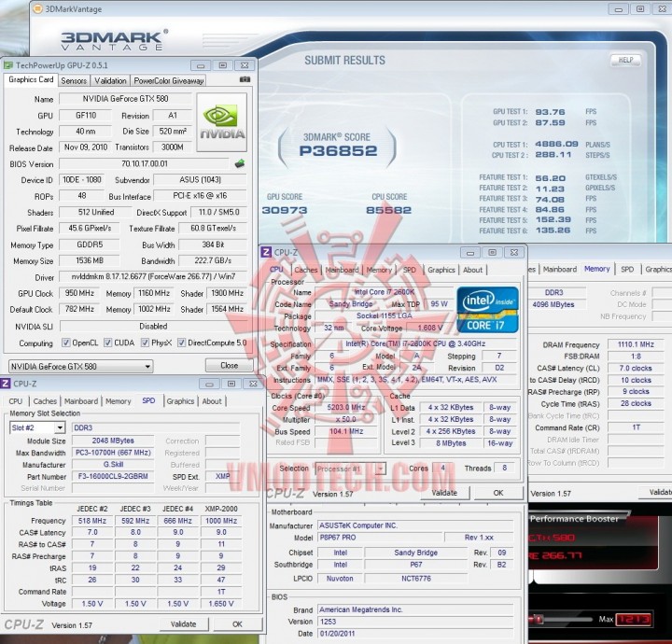Click the Max Bandwidth value PC3-10700H

pos(113,453)
